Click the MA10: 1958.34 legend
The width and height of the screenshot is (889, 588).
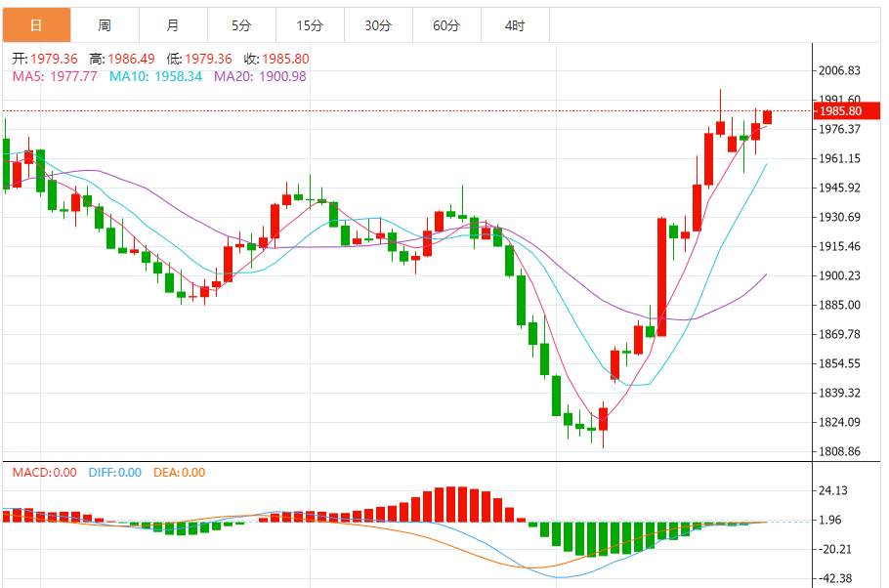155,76
